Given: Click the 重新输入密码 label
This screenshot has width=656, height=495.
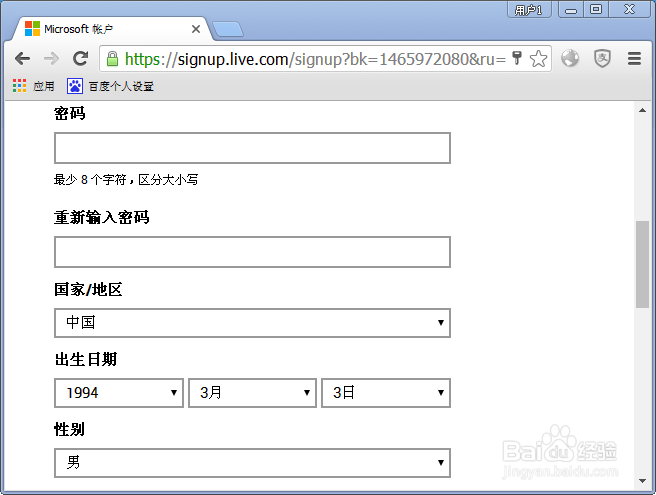Looking at the screenshot, I should [101, 218].
